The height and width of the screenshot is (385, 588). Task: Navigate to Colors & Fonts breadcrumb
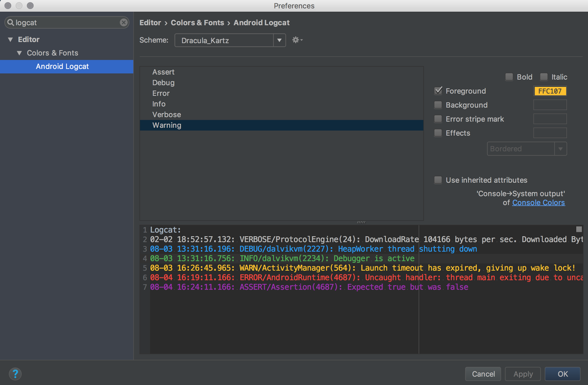point(197,22)
